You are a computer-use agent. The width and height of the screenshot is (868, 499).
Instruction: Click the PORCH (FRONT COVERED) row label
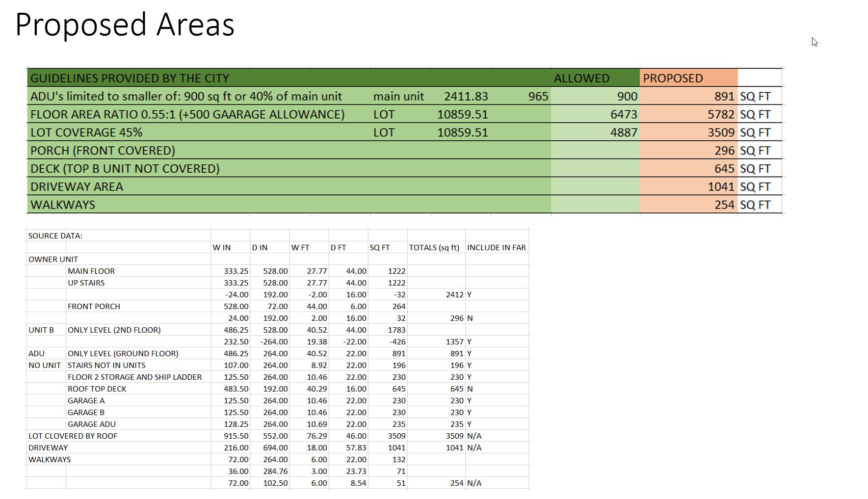pyautogui.click(x=103, y=151)
